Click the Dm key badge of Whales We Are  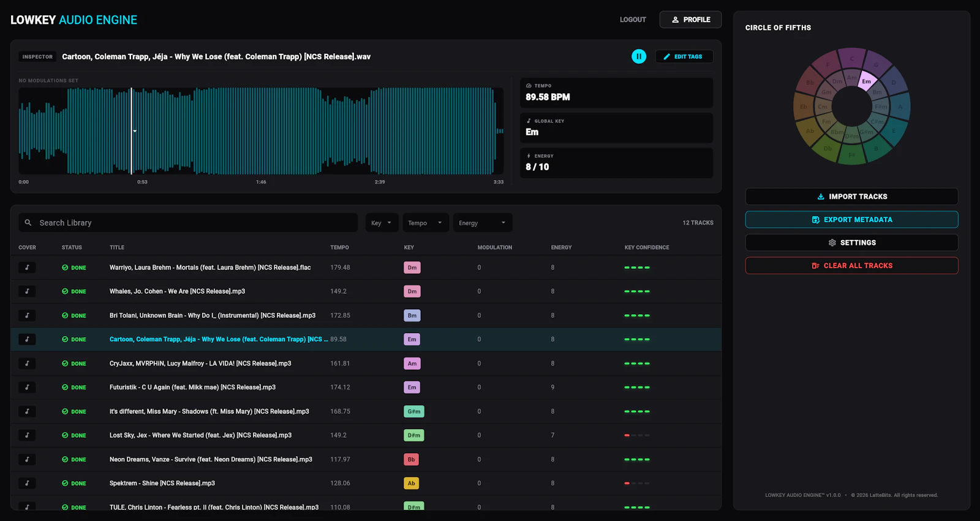pyautogui.click(x=412, y=291)
